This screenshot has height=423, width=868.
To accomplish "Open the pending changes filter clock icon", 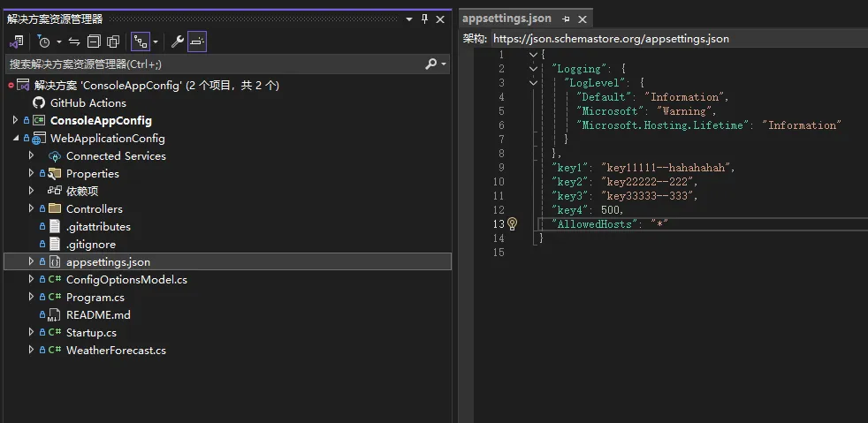I will point(43,42).
